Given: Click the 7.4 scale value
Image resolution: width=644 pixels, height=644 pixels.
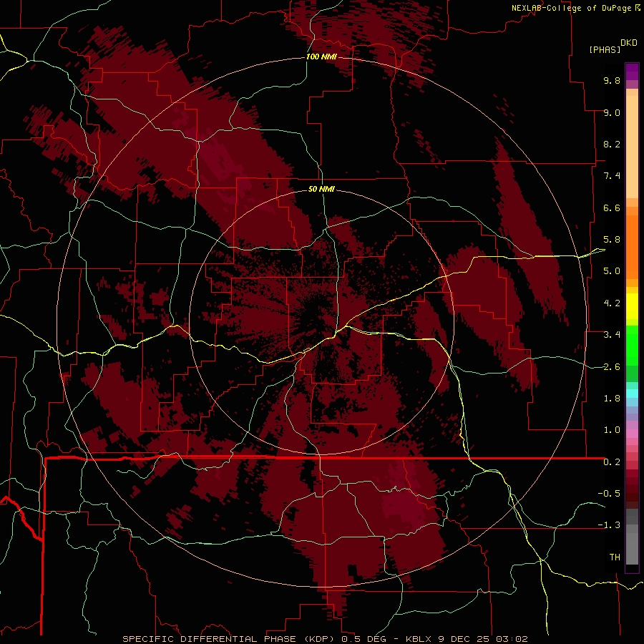Looking at the screenshot, I should pyautogui.click(x=612, y=176).
